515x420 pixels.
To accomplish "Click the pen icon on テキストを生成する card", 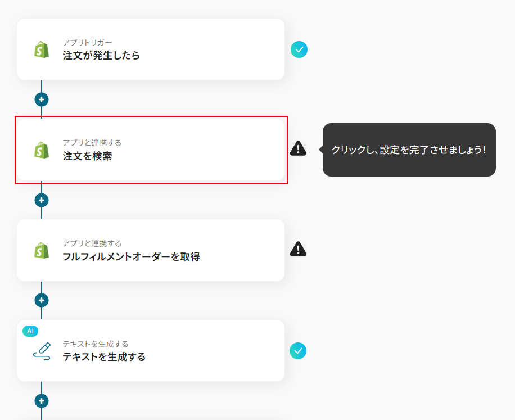I will click(x=42, y=351).
